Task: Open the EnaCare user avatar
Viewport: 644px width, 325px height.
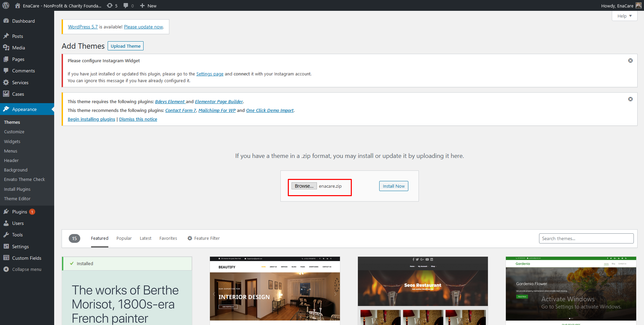Action: tap(638, 5)
